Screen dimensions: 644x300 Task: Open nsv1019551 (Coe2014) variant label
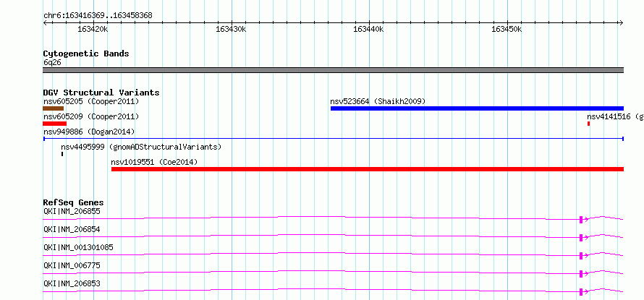coord(154,163)
